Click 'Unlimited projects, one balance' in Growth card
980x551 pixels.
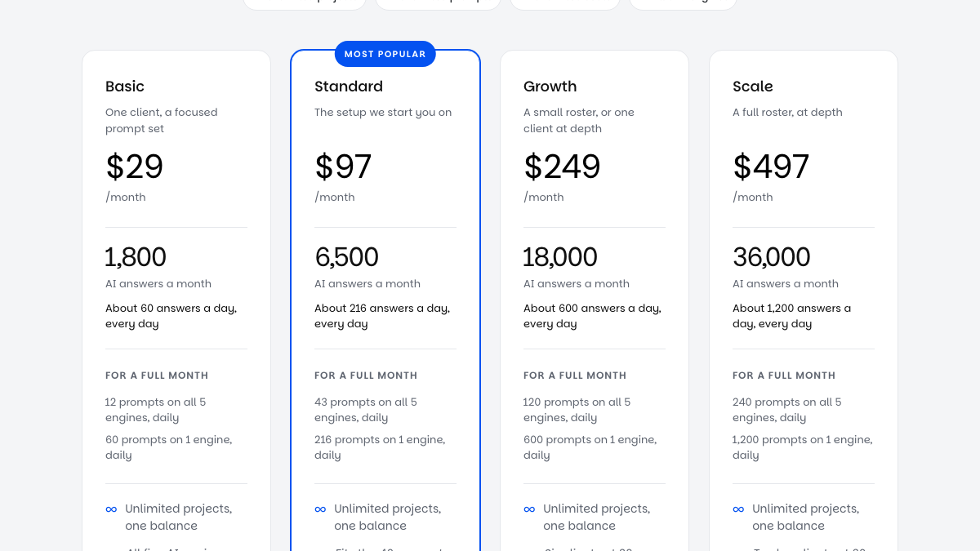coord(597,518)
